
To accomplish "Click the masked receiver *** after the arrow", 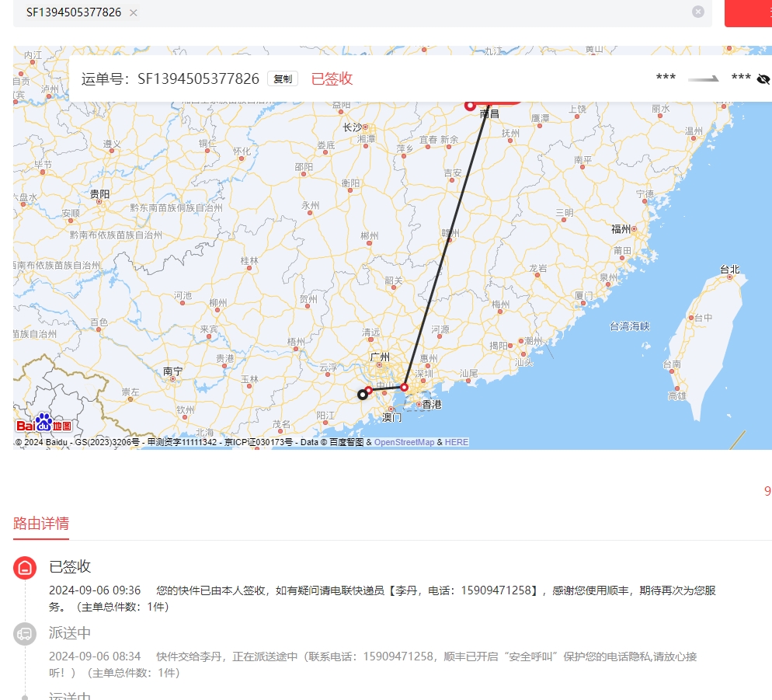I will click(x=741, y=78).
